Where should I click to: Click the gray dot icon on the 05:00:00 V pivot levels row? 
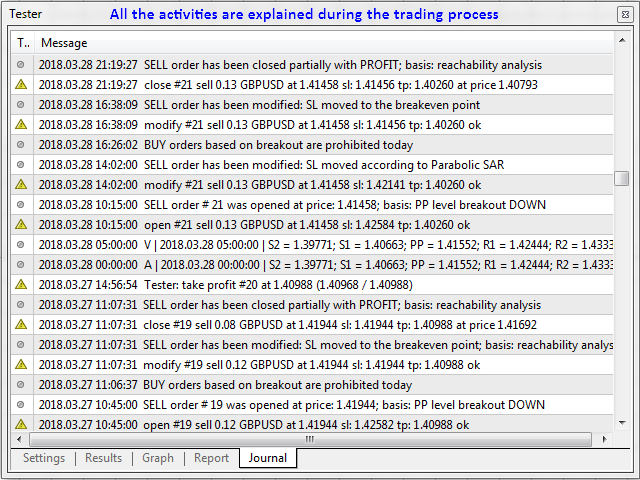point(20,244)
